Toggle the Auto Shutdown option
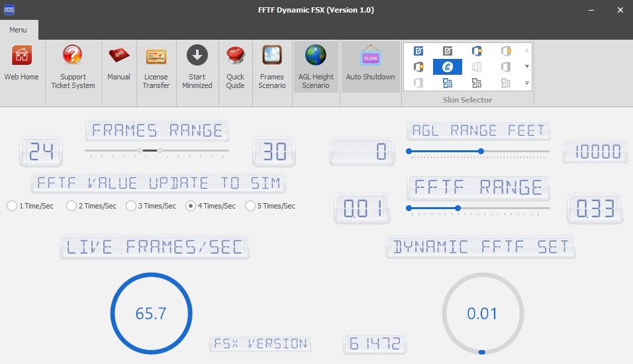 370,58
